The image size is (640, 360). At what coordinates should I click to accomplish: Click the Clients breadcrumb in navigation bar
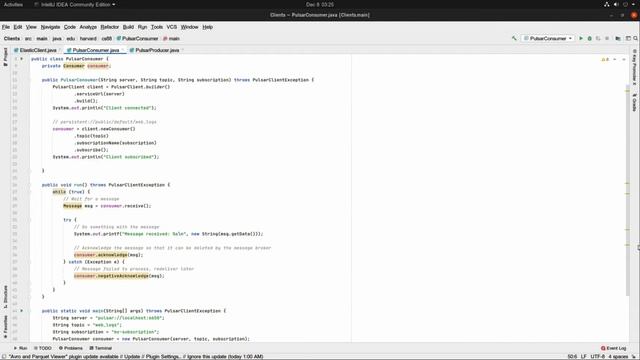[x=12, y=38]
